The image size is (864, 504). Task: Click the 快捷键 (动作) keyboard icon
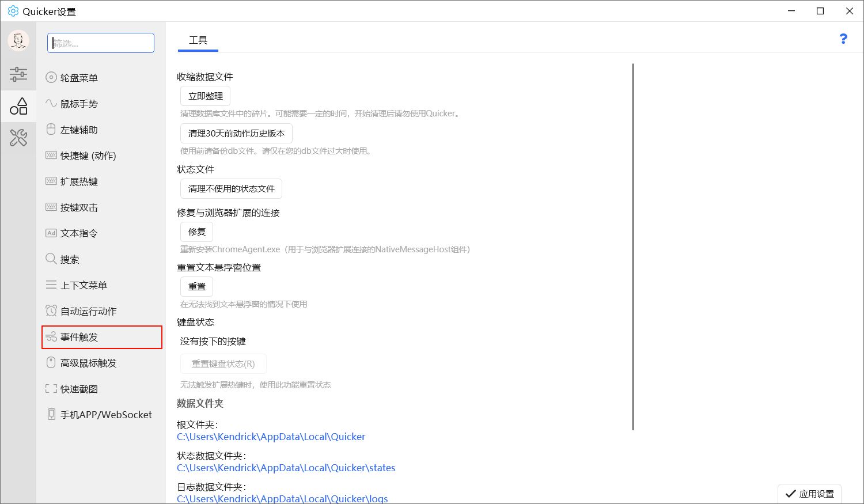(x=51, y=155)
